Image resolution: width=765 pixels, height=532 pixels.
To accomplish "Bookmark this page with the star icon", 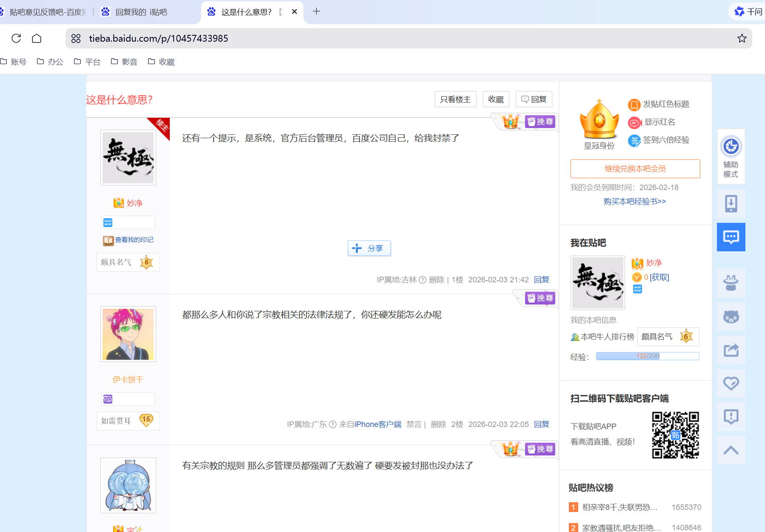I will coord(742,39).
